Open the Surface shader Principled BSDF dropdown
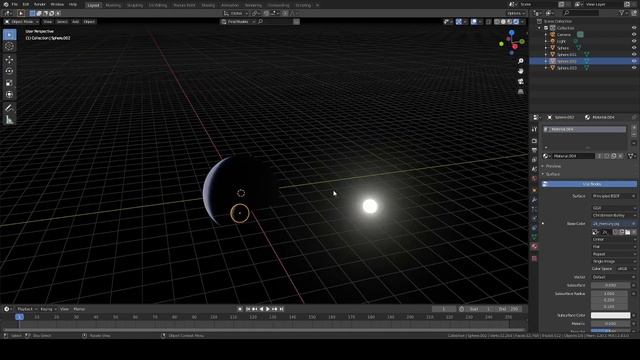The image size is (640, 360). (x=614, y=196)
